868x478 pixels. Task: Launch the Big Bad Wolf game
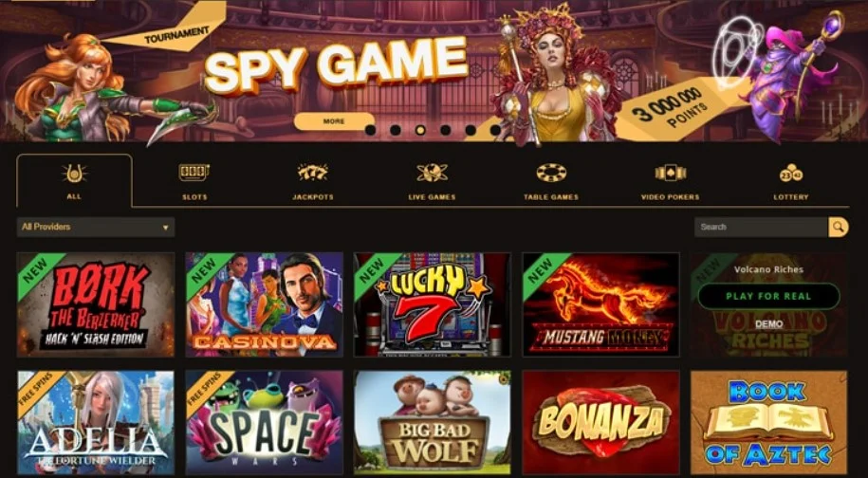pos(433,422)
